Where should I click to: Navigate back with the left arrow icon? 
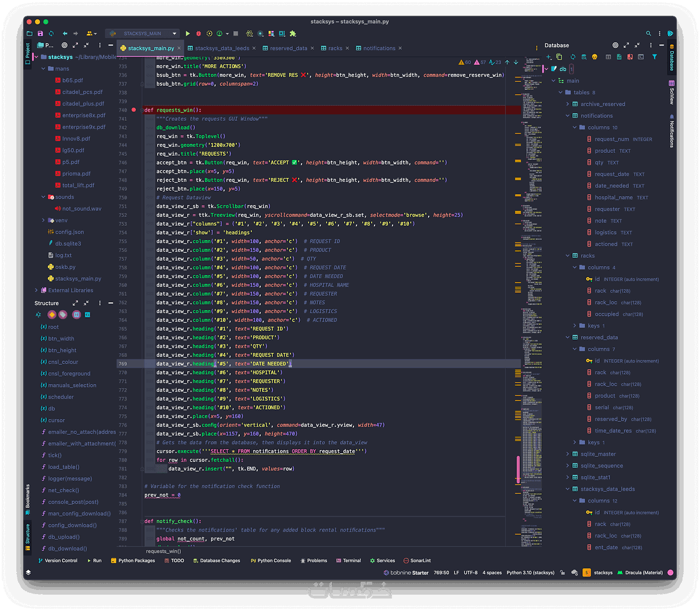pyautogui.click(x=65, y=34)
